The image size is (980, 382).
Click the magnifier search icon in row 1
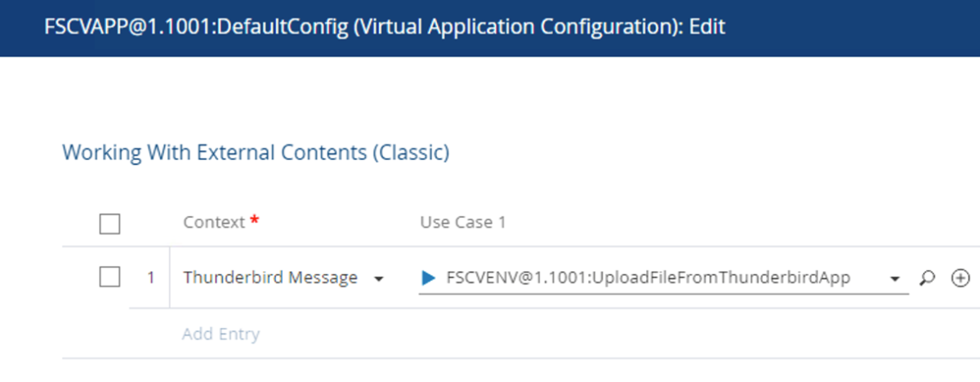(926, 278)
